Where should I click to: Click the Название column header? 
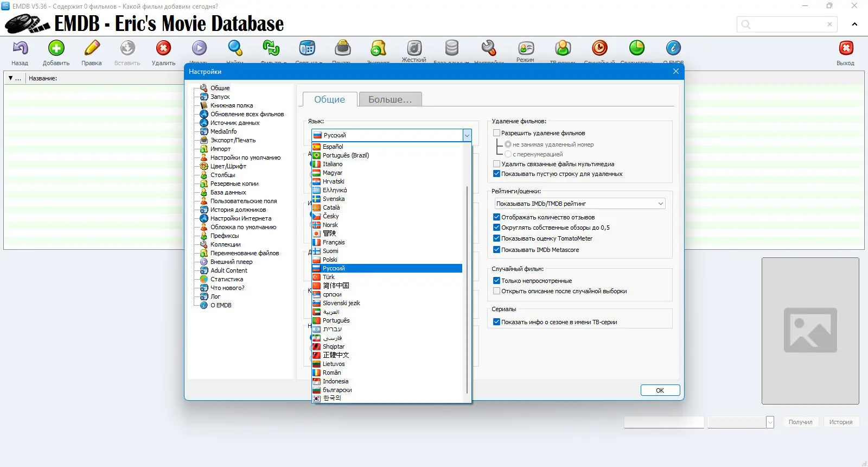[x=43, y=78]
